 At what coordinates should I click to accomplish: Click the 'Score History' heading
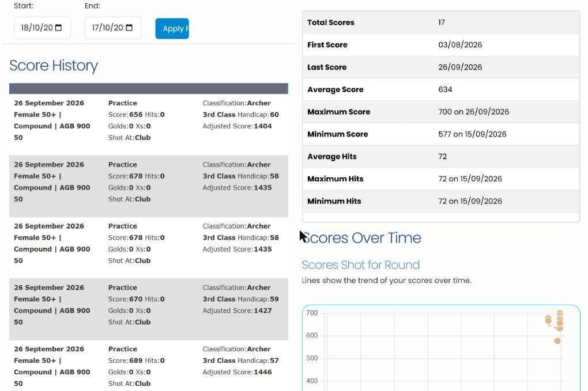[54, 66]
